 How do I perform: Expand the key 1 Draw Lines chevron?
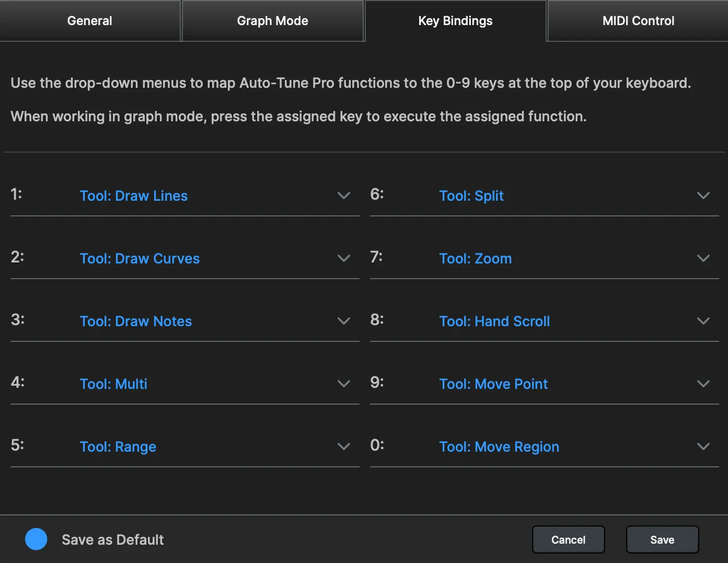click(343, 196)
